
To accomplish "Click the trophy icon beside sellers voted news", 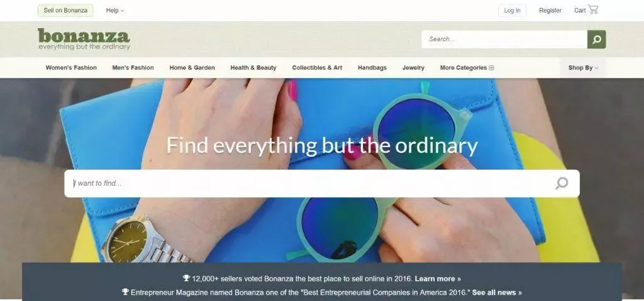I will click(186, 278).
